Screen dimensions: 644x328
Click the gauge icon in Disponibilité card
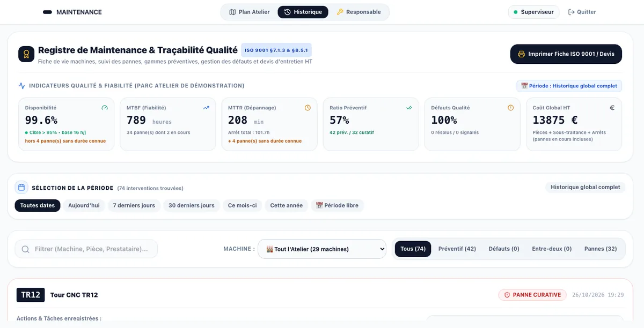tap(105, 108)
